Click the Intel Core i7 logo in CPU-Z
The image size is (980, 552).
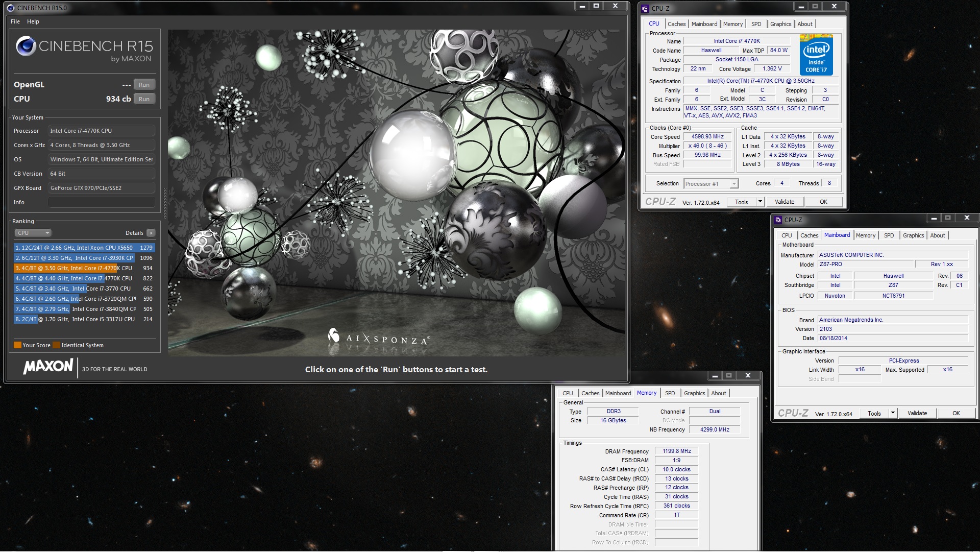[816, 55]
